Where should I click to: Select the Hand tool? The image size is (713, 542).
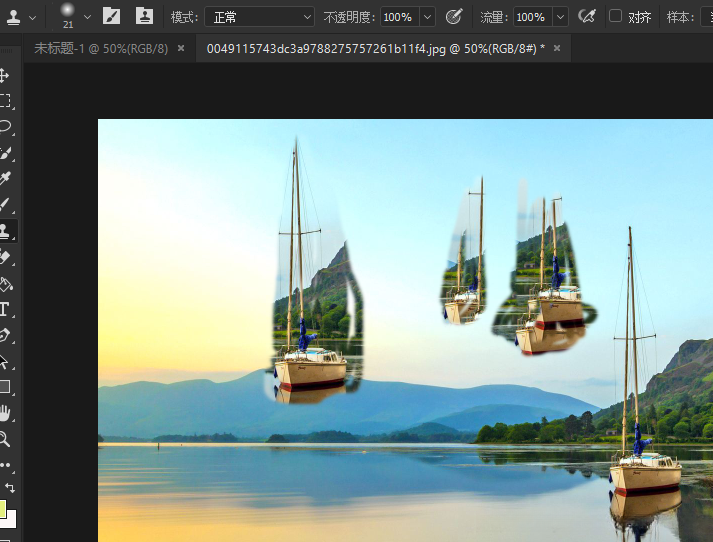(5, 413)
